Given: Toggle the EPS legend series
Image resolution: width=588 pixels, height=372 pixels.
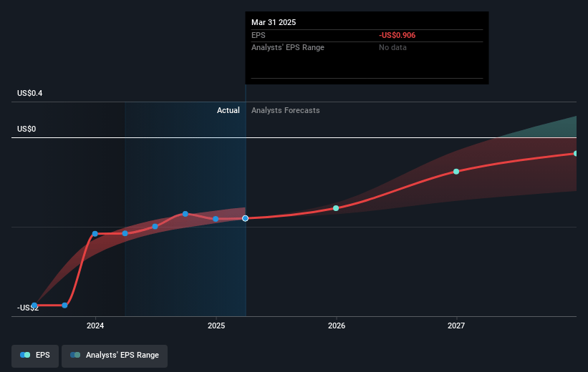Looking at the screenshot, I should tap(35, 356).
